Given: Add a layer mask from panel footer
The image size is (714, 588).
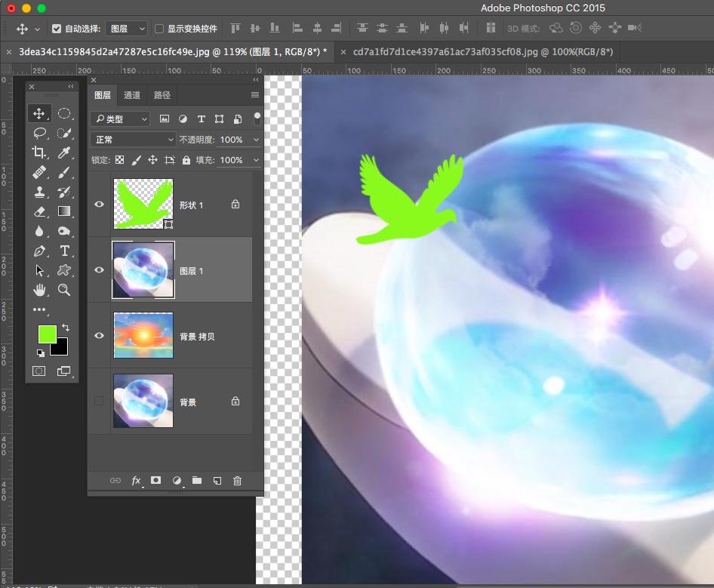Looking at the screenshot, I should [x=156, y=480].
